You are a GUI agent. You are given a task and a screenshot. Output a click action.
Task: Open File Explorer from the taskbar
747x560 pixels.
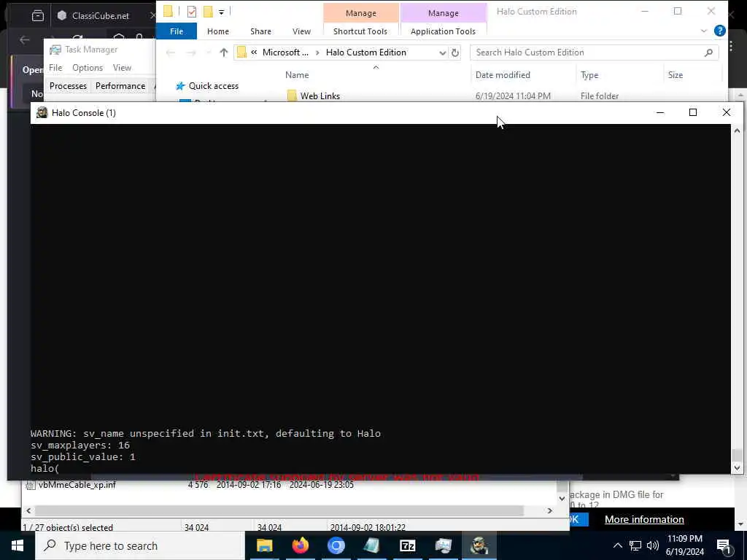(x=264, y=545)
